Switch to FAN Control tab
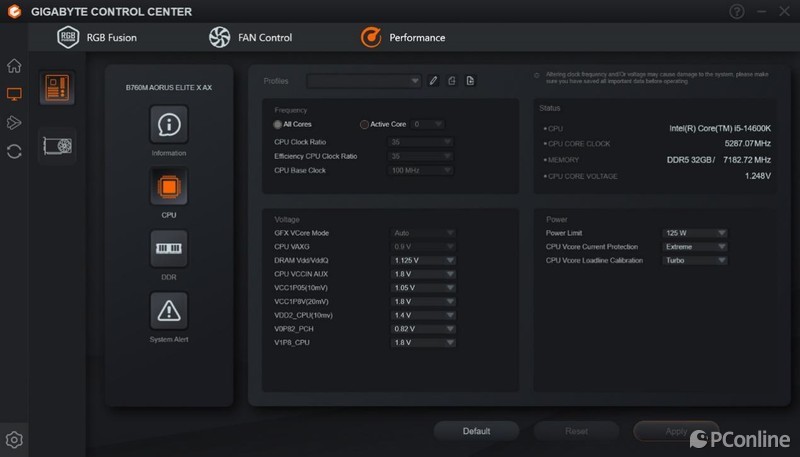The width and height of the screenshot is (800, 457). pyautogui.click(x=251, y=37)
